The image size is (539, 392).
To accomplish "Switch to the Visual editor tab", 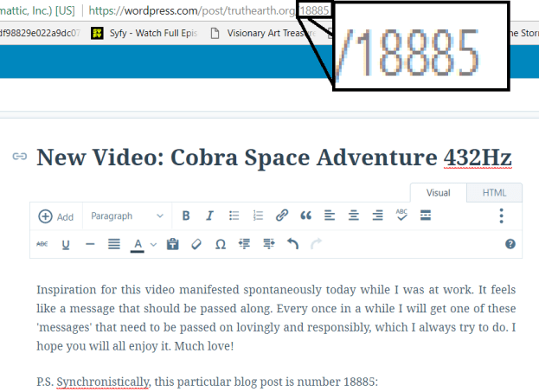I will (439, 193).
